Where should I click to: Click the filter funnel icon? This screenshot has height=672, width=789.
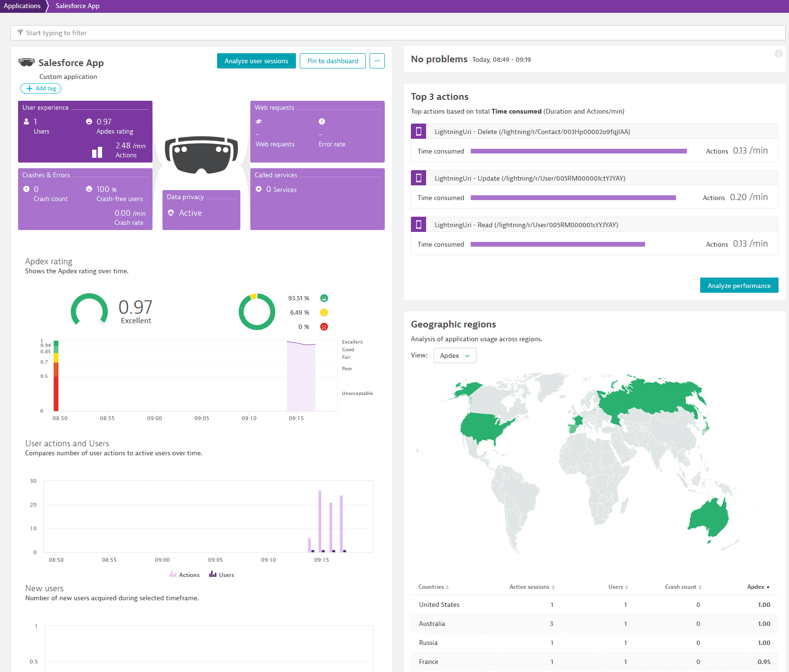pos(20,33)
